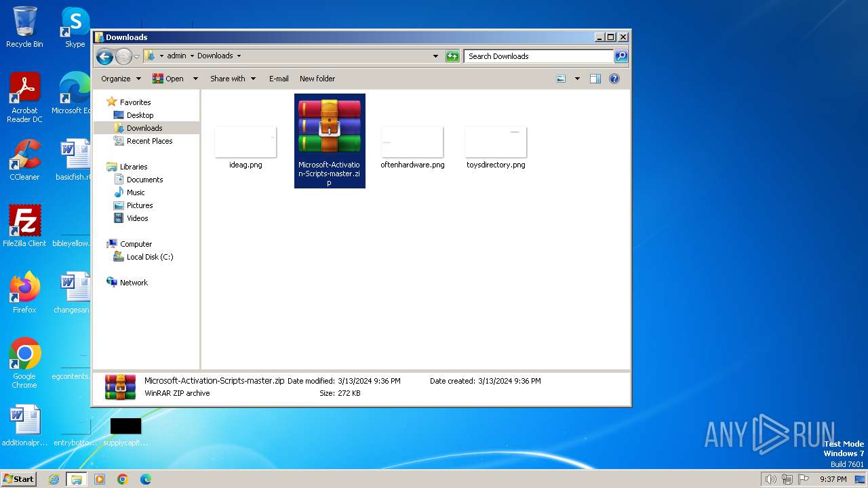Open Explorer help question mark icon
868x488 pixels.
click(x=614, y=79)
